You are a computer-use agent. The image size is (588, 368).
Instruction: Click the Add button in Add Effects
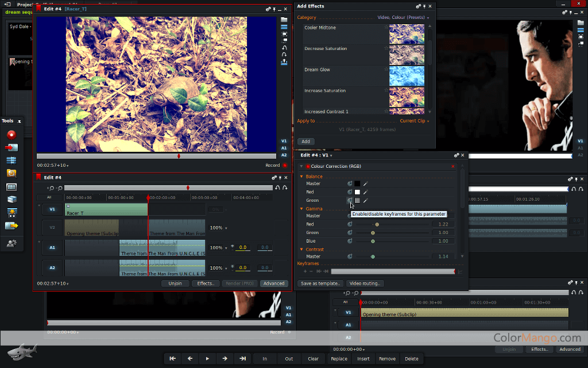pyautogui.click(x=306, y=141)
